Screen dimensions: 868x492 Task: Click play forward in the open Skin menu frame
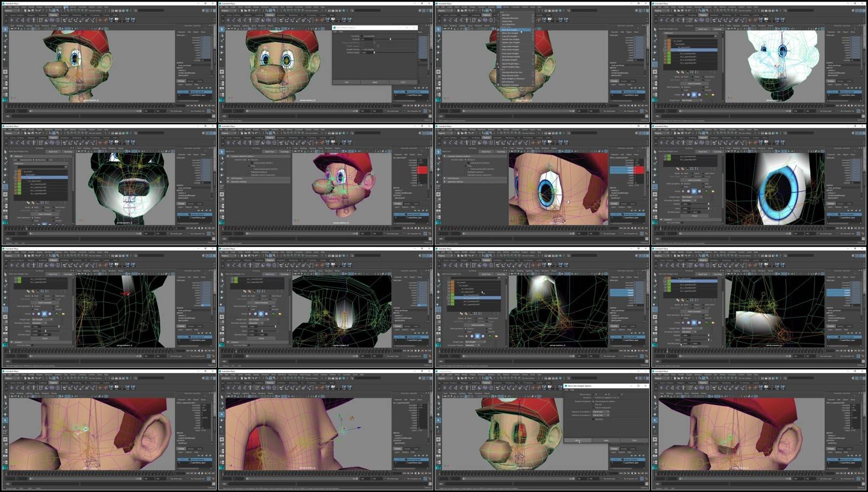coord(635,105)
